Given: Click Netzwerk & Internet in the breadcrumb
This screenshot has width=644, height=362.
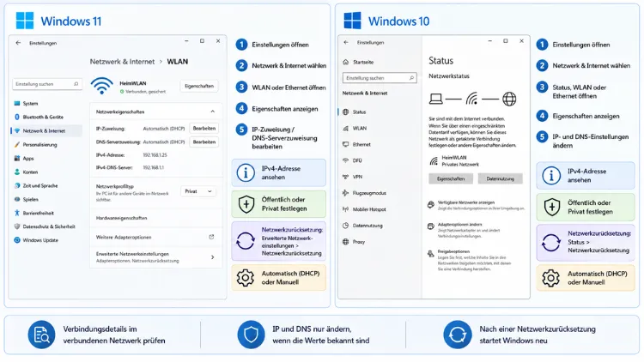Looking at the screenshot, I should (123, 62).
